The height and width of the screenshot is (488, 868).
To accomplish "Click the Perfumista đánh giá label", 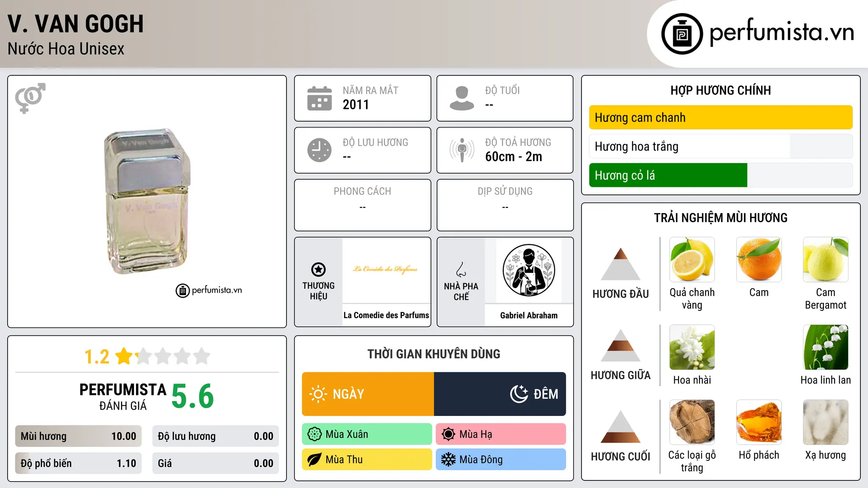I will click(123, 396).
